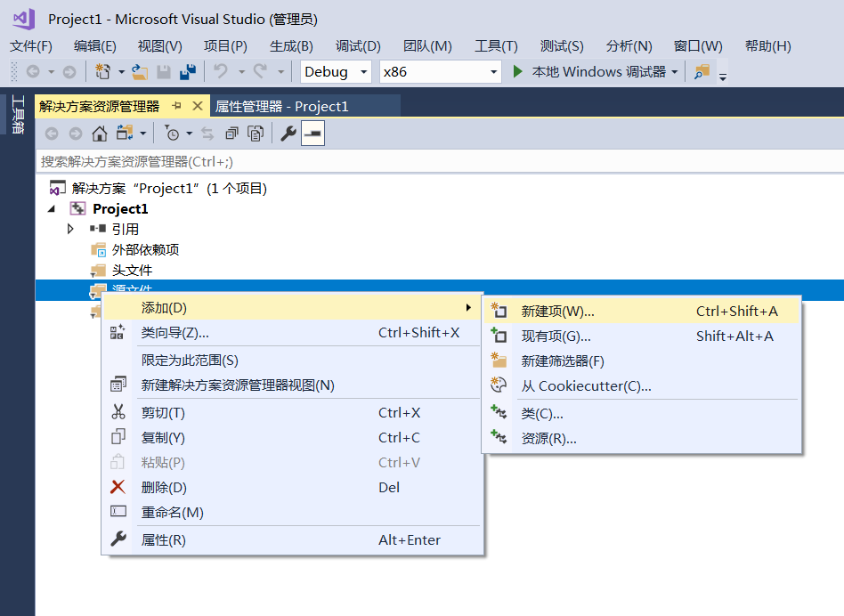
Task: Open the New Project dropdown arrow
Action: pyautogui.click(x=122, y=71)
